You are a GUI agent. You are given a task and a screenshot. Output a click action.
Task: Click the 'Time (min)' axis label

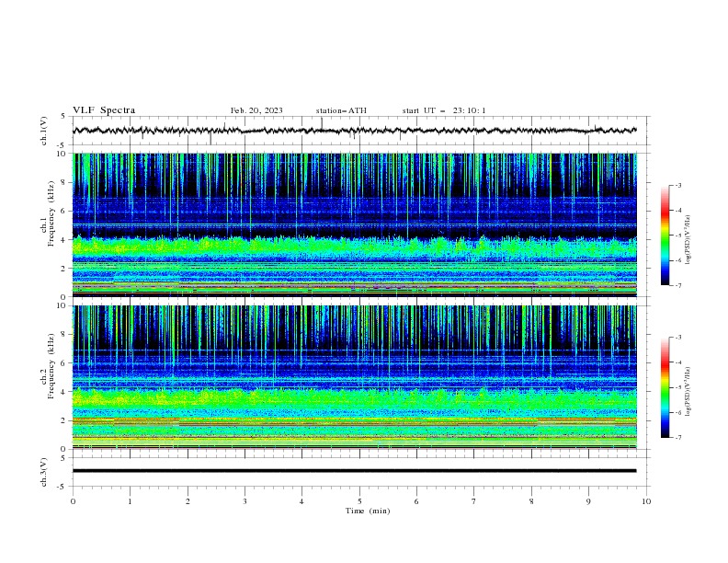[x=368, y=511]
